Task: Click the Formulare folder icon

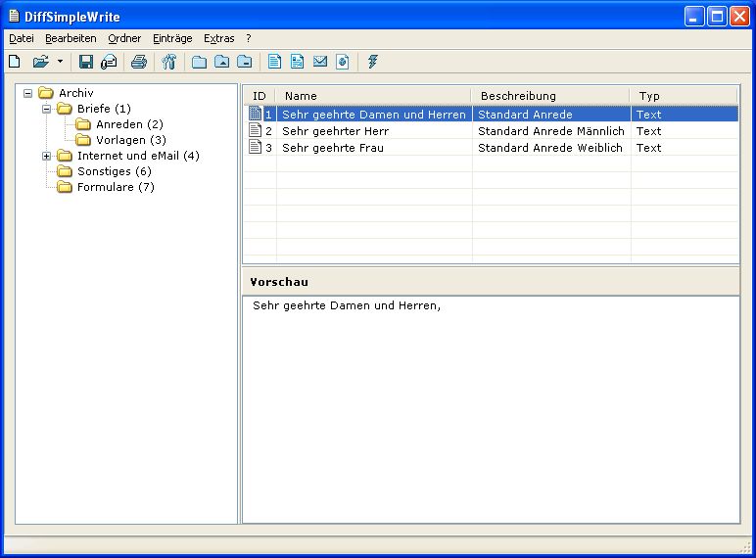Action: [64, 187]
